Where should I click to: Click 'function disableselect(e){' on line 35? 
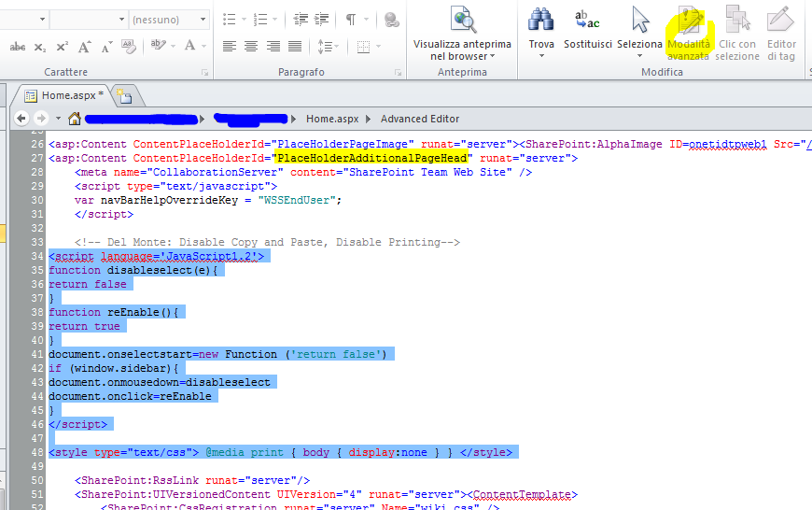[133, 270]
